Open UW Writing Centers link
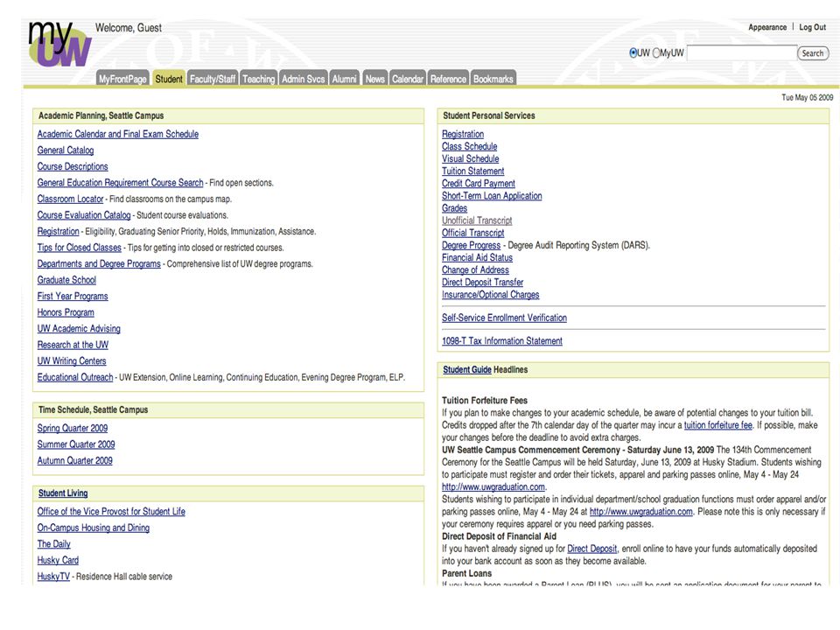 [x=71, y=361]
